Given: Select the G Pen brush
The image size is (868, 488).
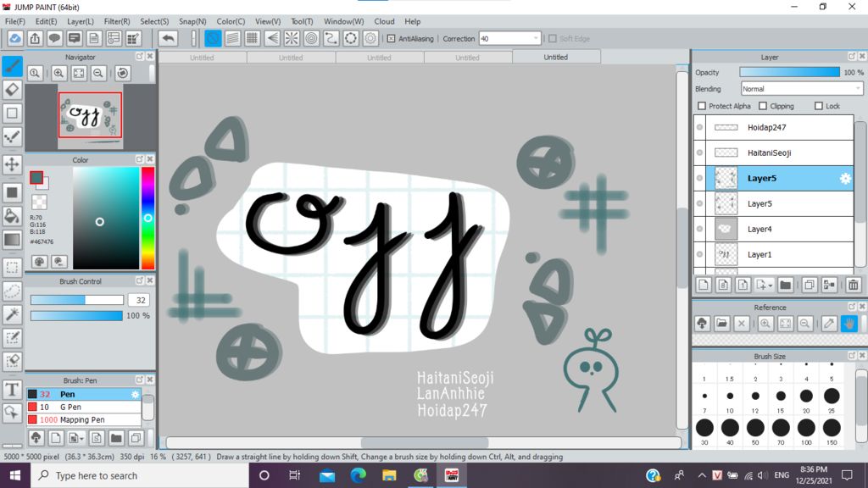Looking at the screenshot, I should pos(84,407).
